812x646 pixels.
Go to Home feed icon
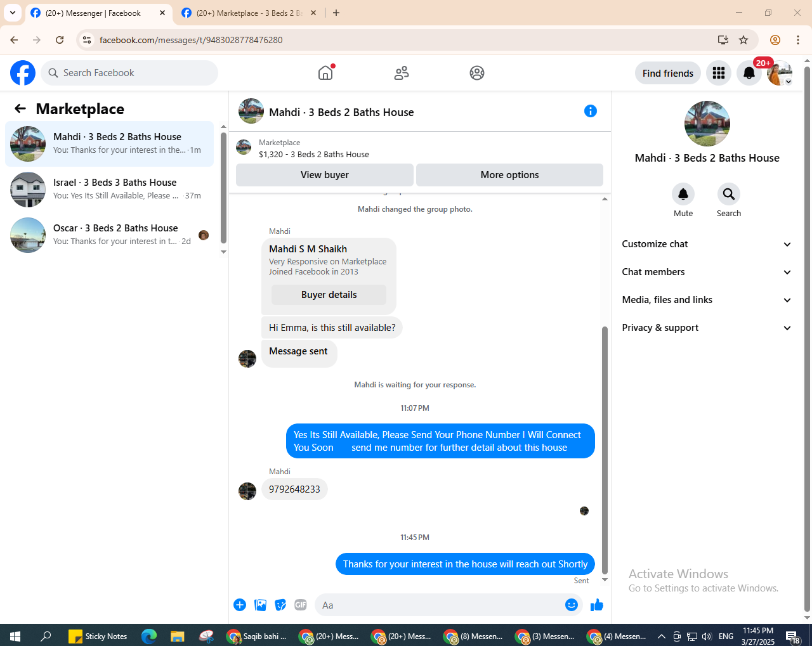[x=325, y=73]
